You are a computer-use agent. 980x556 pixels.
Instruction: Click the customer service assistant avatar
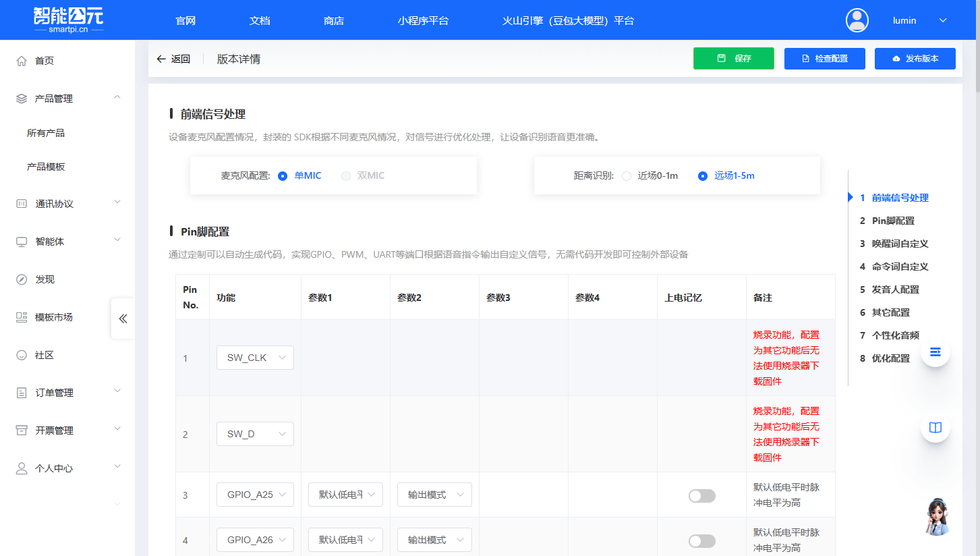tap(936, 517)
